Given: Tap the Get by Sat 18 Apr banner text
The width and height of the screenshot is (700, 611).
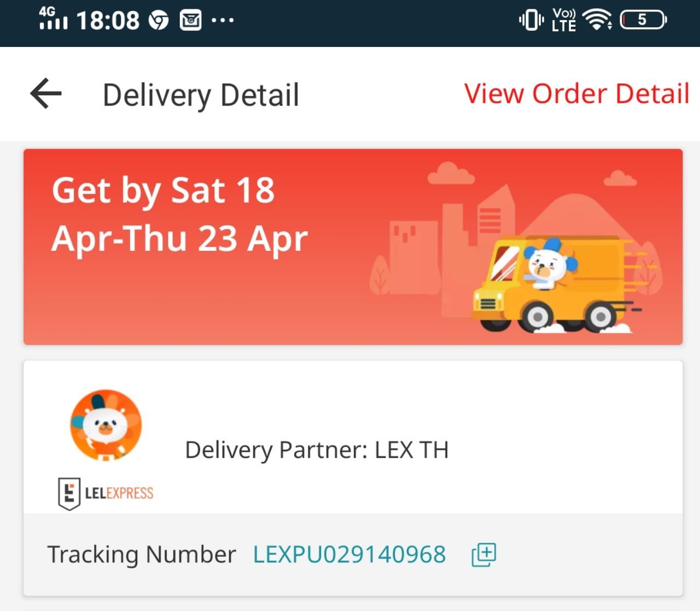Looking at the screenshot, I should pos(180,214).
